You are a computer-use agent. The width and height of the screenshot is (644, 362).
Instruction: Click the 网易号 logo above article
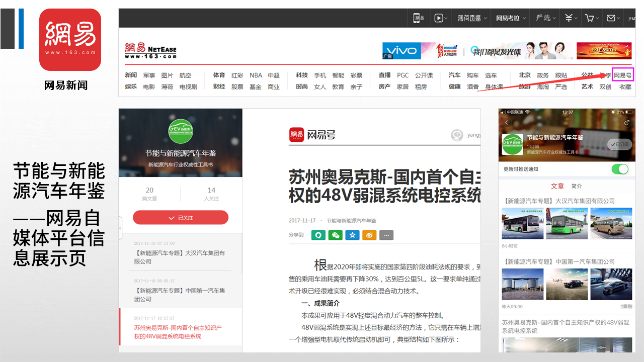[x=312, y=135]
